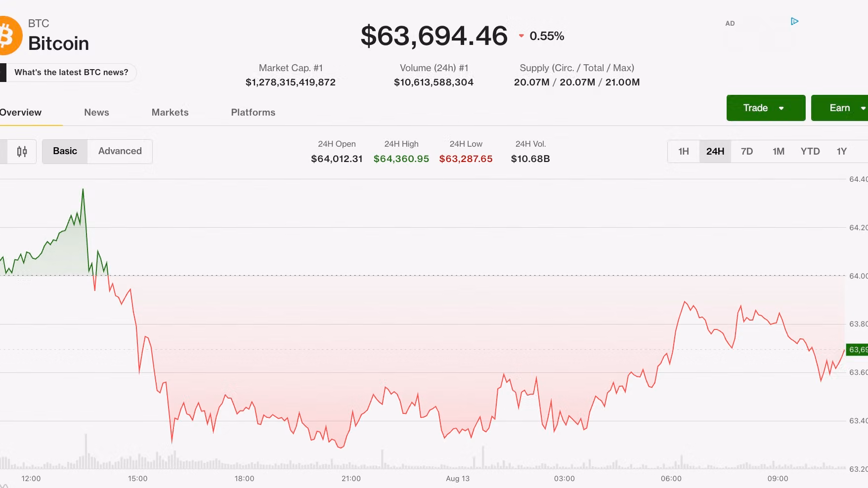This screenshot has width=868, height=488.
Task: Set the chart range to YTD
Action: (810, 151)
